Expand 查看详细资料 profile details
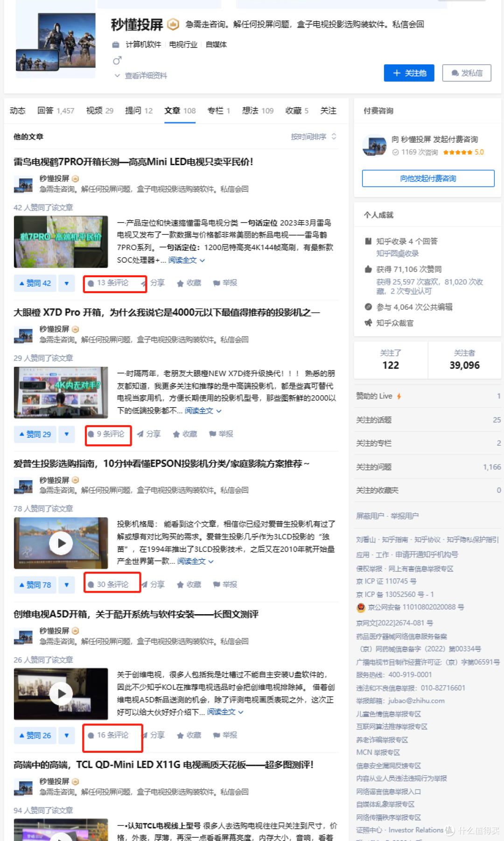 [x=140, y=76]
